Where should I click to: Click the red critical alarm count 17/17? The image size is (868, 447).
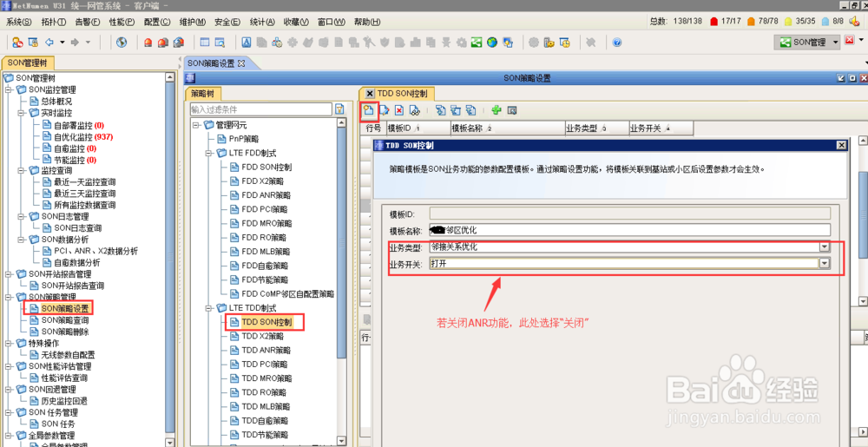(726, 21)
